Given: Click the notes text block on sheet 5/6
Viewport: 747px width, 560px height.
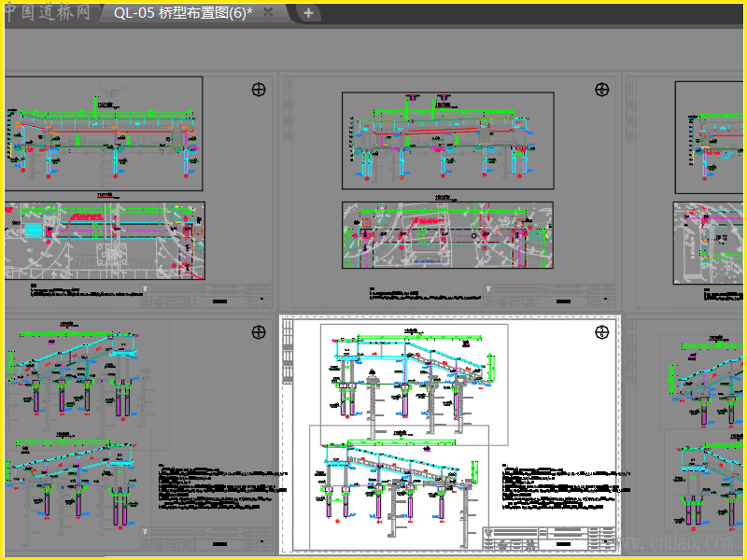Looking at the screenshot, I should coord(566,487).
